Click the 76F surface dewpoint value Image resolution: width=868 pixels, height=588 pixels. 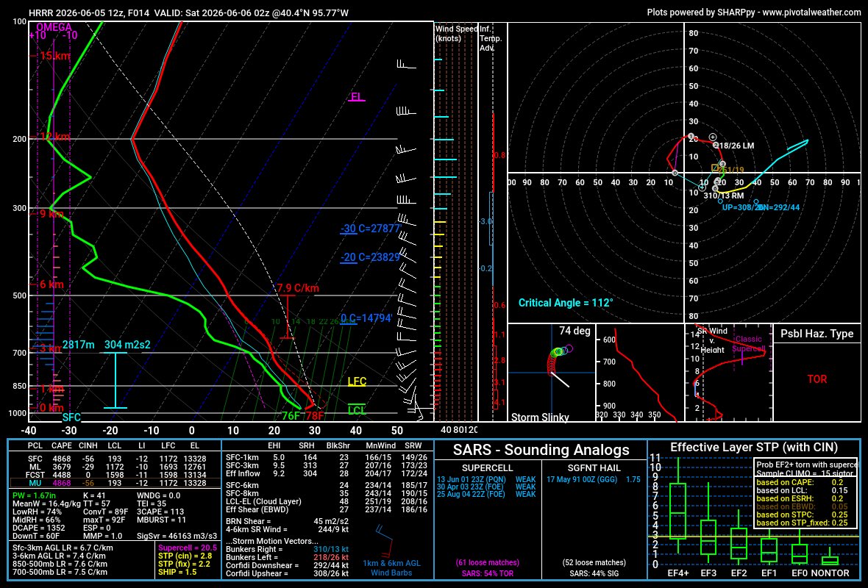(291, 416)
